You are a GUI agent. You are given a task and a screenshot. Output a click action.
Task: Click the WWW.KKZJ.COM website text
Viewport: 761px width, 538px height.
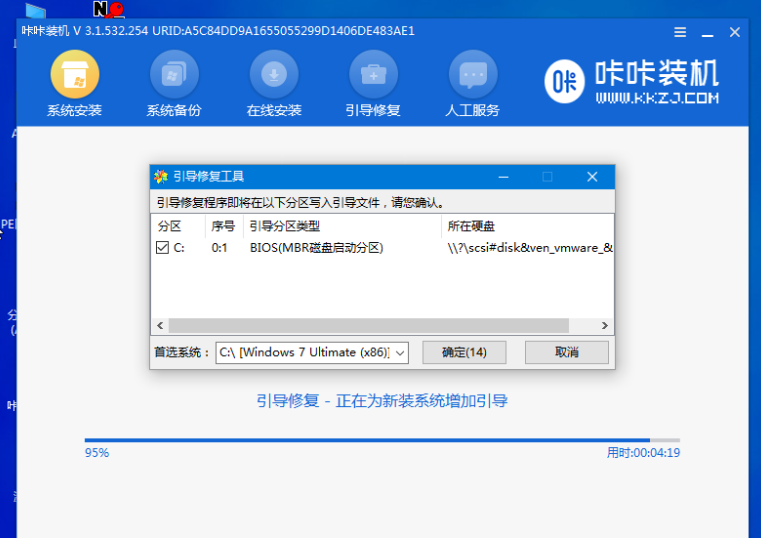point(657,98)
